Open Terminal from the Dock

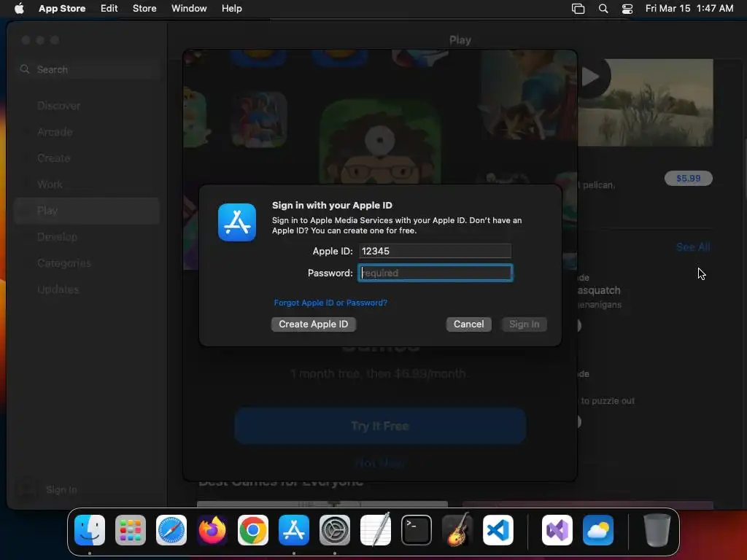click(x=417, y=530)
